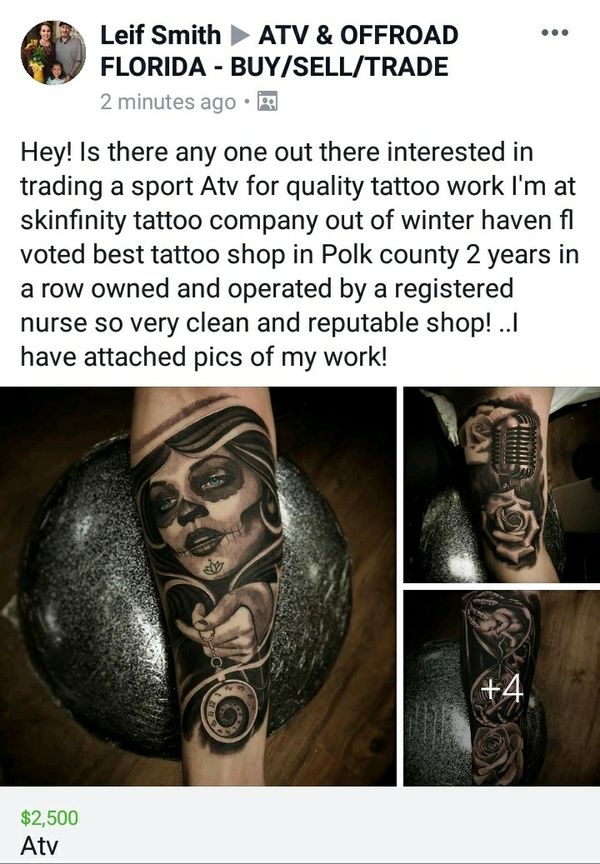Click the 'skinfinity tattoo company' text line

(x=297, y=220)
